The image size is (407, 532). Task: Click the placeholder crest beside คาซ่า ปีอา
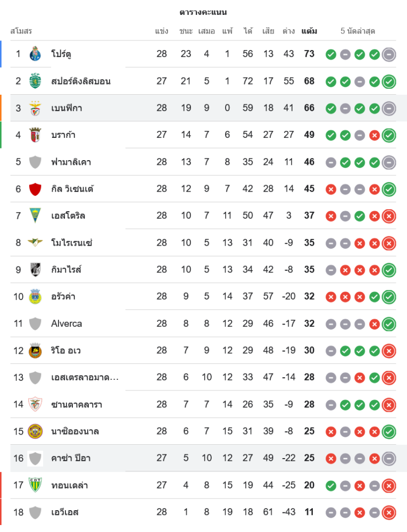point(35,458)
